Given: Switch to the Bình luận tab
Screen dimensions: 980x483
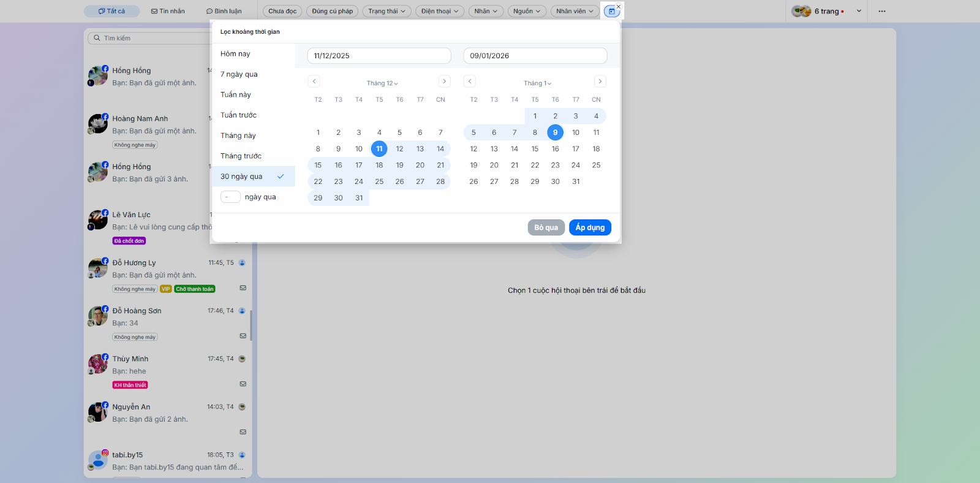Looking at the screenshot, I should 224,11.
